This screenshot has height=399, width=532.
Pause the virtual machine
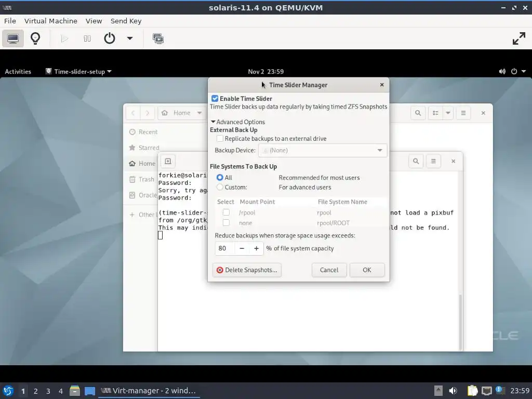87,38
